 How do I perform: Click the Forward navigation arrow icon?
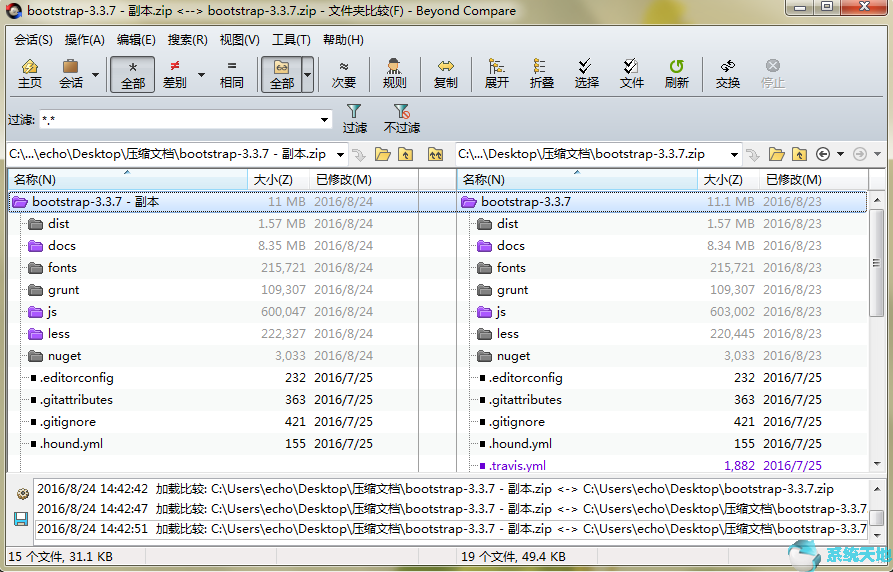(859, 154)
